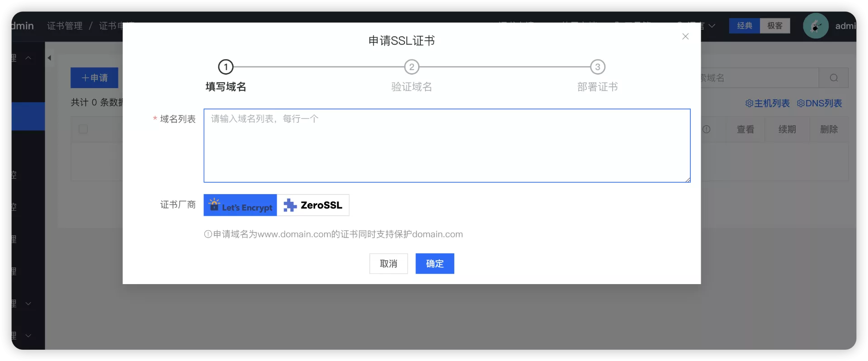Open the DNS列表 link
Image resolution: width=868 pixels, height=361 pixels.
(x=819, y=103)
